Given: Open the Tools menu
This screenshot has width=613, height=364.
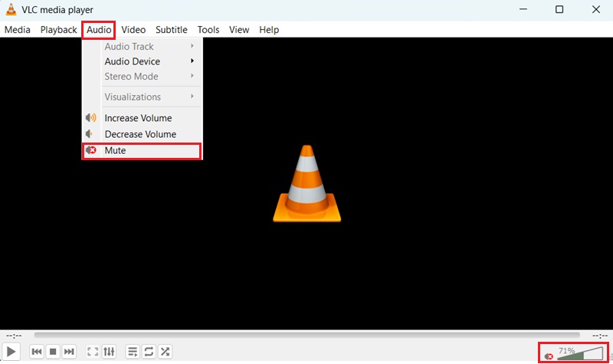Looking at the screenshot, I should (208, 30).
